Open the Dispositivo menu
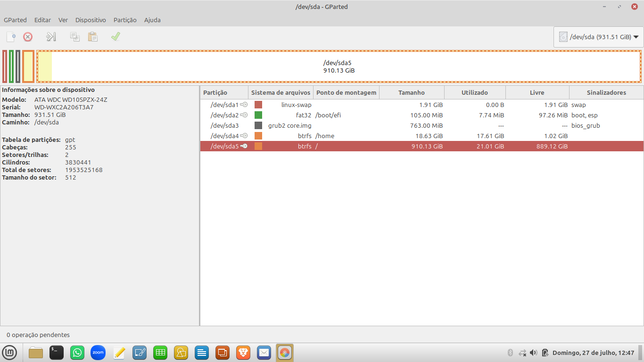 click(x=91, y=20)
